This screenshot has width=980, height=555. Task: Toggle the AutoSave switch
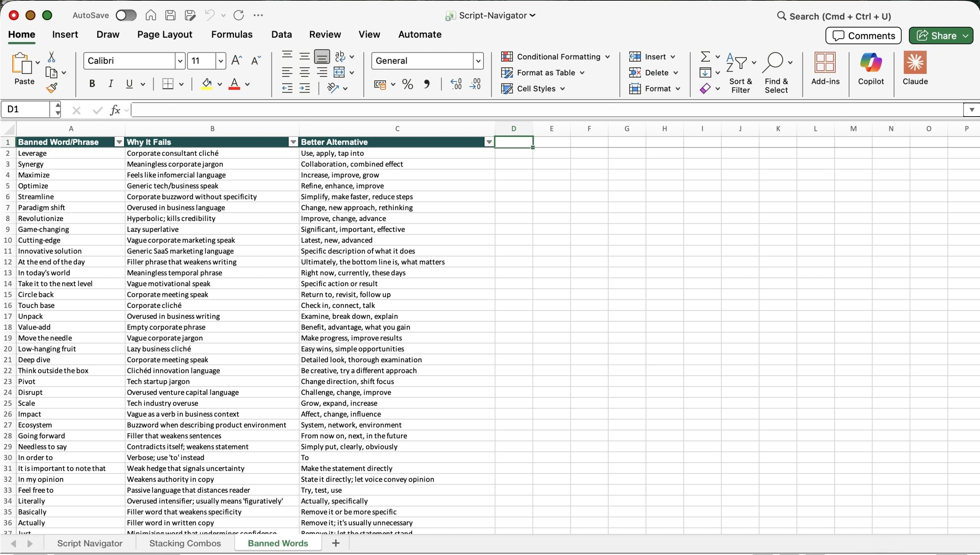[126, 15]
